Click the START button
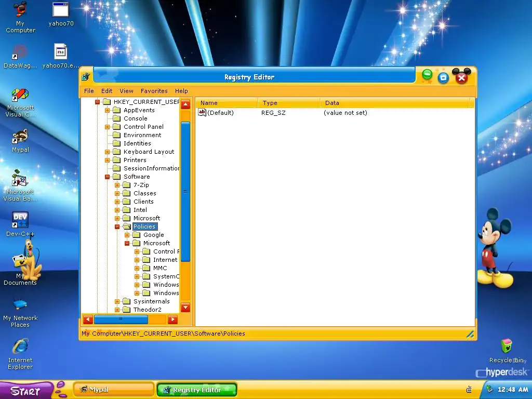 [x=25, y=391]
